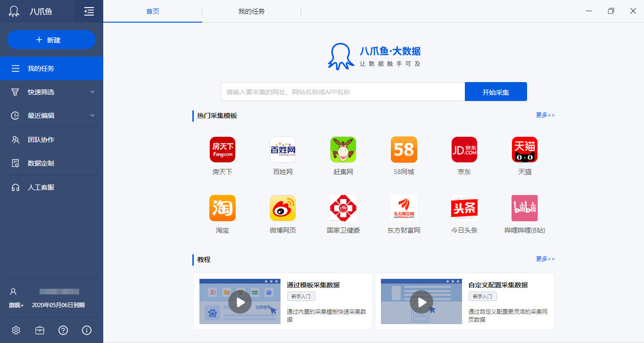This screenshot has height=343, width=644.
Task: Click the 2020年05月06日到期 expiry text
Action: point(58,305)
